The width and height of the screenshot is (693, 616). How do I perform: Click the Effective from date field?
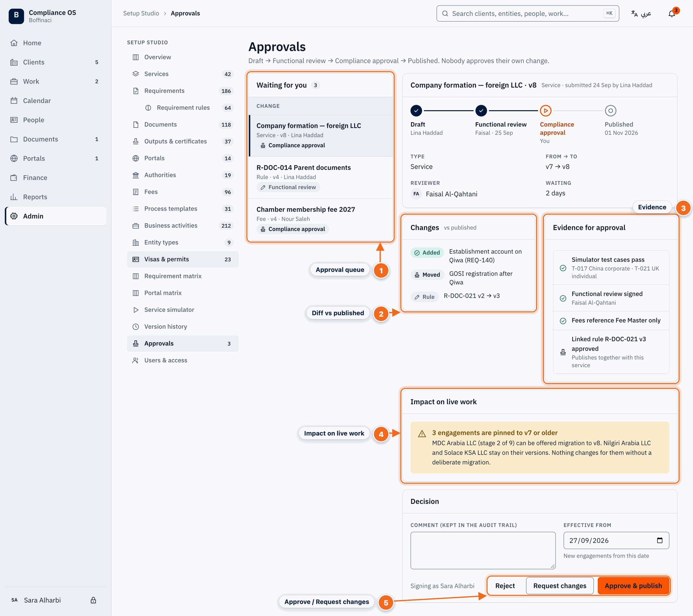(616, 540)
